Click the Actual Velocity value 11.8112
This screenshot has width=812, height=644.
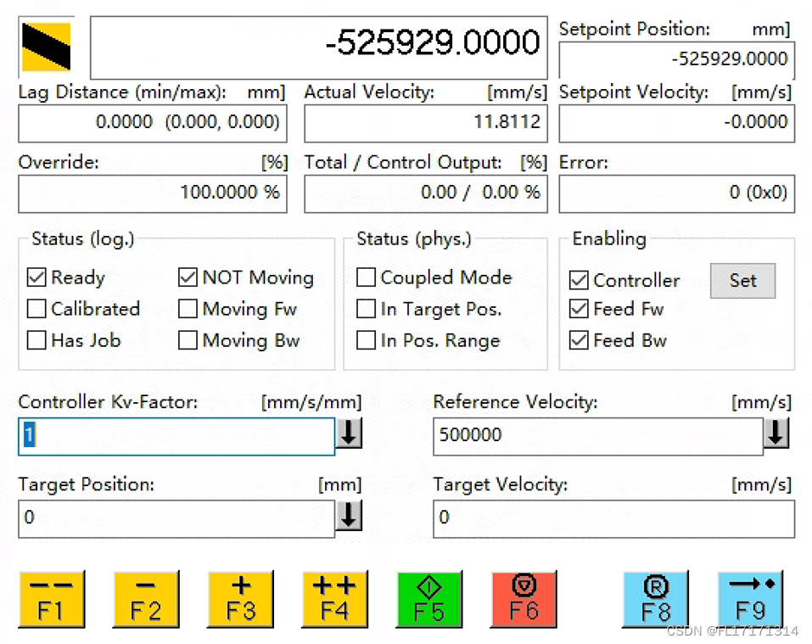(426, 123)
